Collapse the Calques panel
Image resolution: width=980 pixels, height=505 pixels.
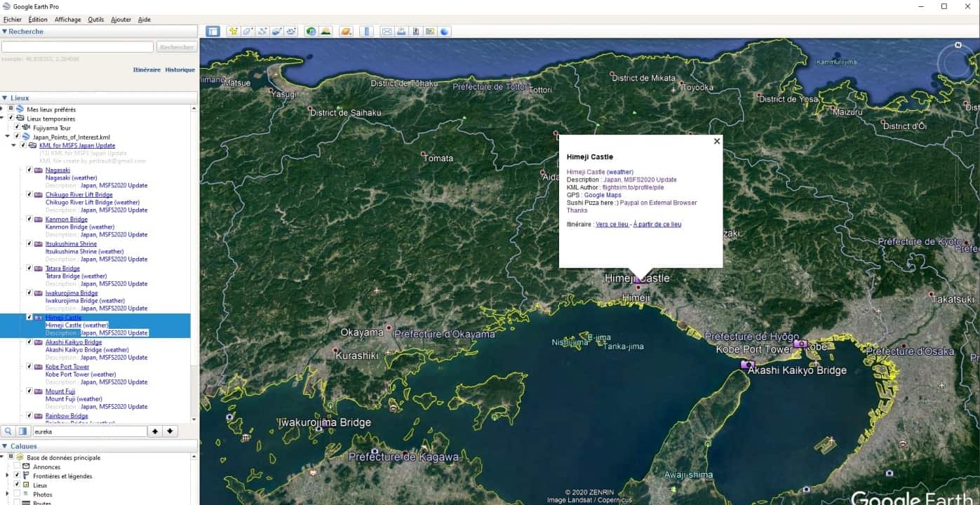(x=5, y=446)
